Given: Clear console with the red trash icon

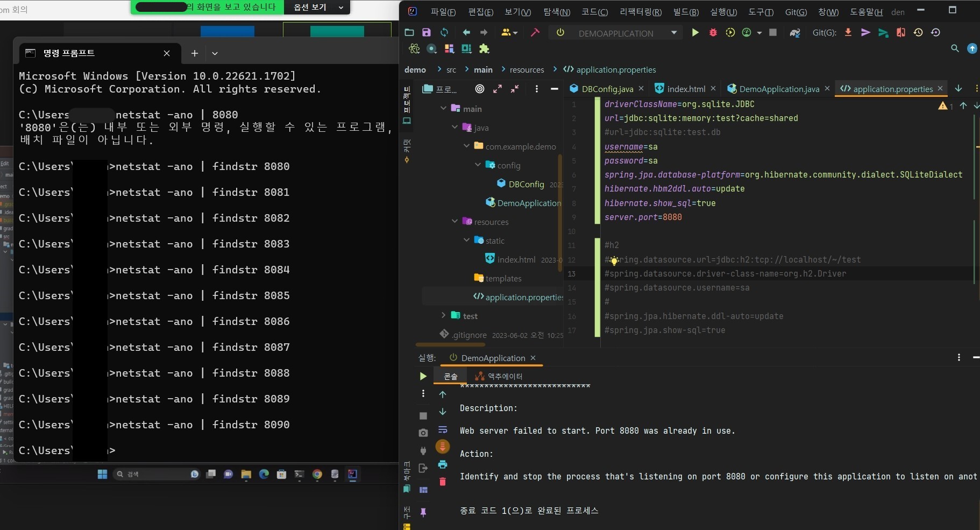Looking at the screenshot, I should point(443,482).
